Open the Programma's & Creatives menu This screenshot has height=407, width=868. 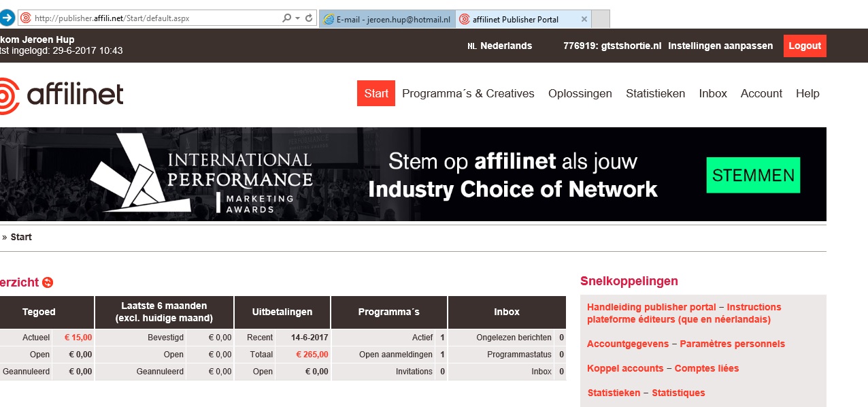[468, 93]
